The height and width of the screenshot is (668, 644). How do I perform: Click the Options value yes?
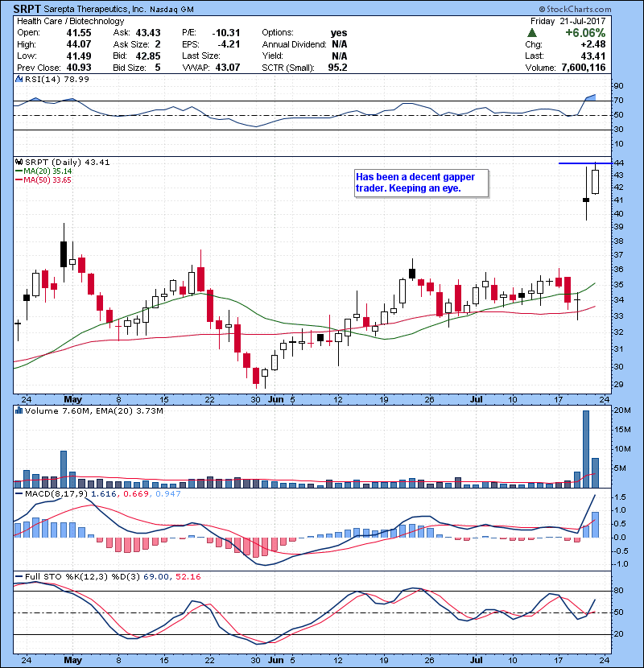point(339,33)
